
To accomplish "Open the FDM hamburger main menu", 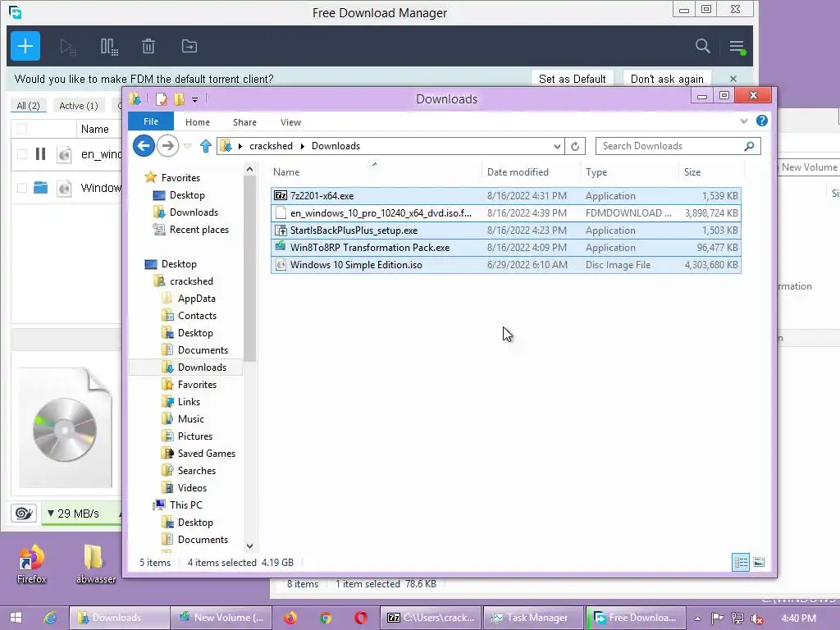I will pos(737,47).
